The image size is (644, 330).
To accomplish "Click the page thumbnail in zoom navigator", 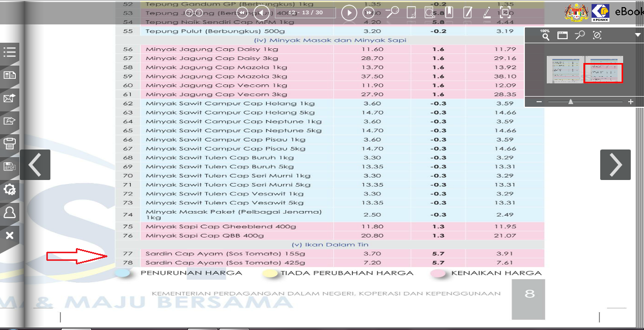I will [585, 70].
